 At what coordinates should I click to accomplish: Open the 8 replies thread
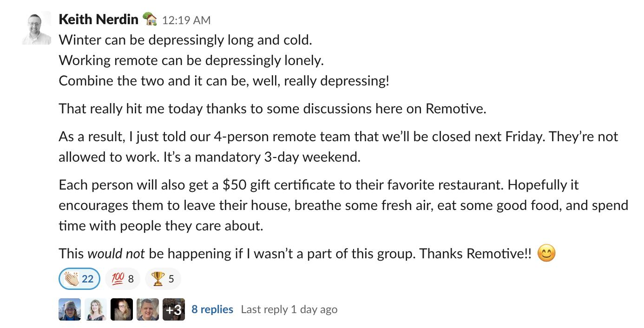(x=212, y=309)
